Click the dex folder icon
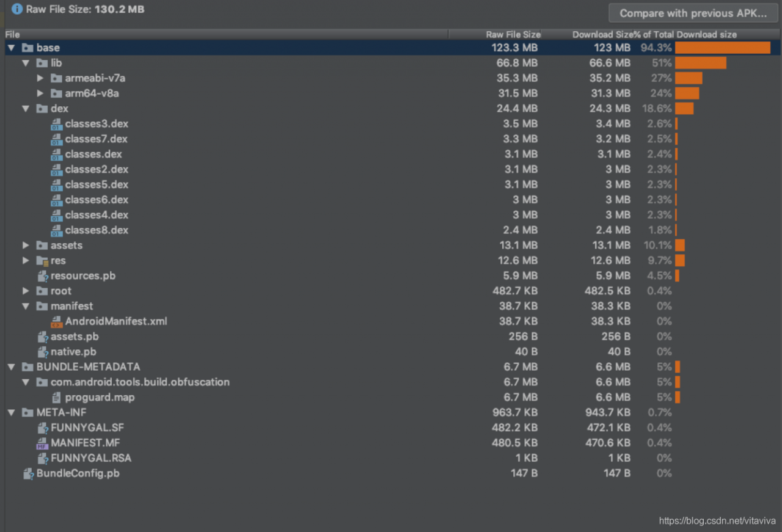Image resolution: width=782 pixels, height=532 pixels. click(42, 109)
